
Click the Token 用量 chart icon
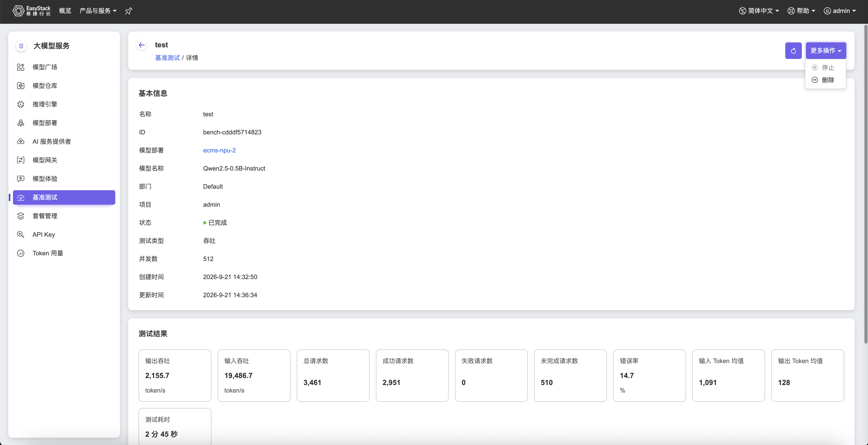pos(21,253)
